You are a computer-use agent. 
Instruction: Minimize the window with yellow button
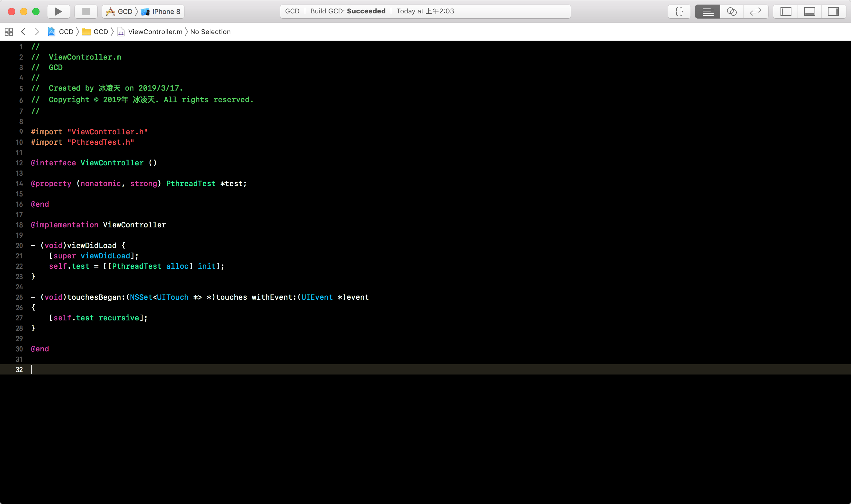pyautogui.click(x=24, y=12)
